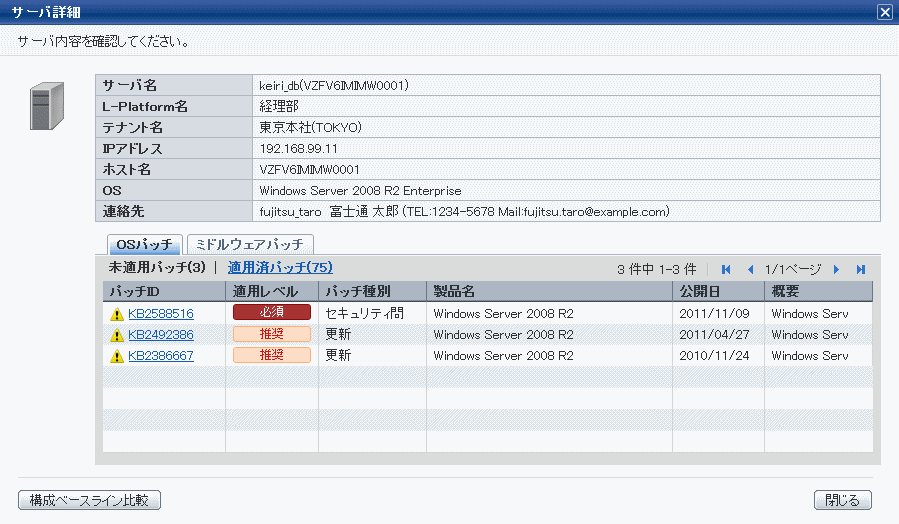Go to previous page of patch list
The height and width of the screenshot is (524, 899).
tap(751, 269)
